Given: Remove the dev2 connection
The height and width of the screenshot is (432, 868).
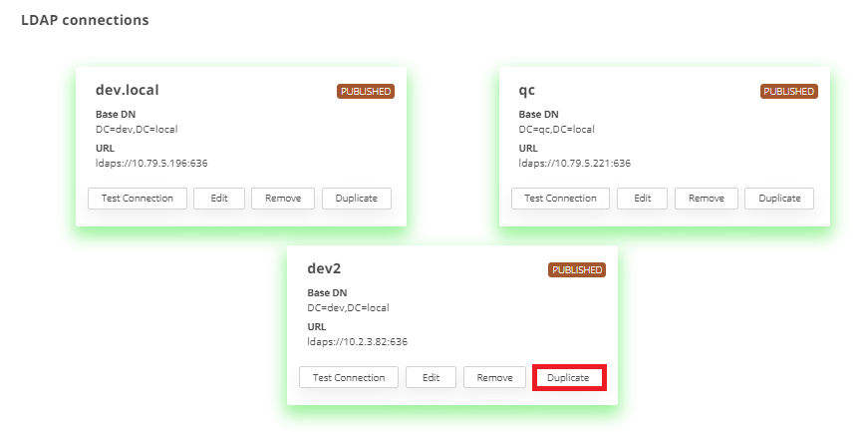Looking at the screenshot, I should (x=494, y=377).
